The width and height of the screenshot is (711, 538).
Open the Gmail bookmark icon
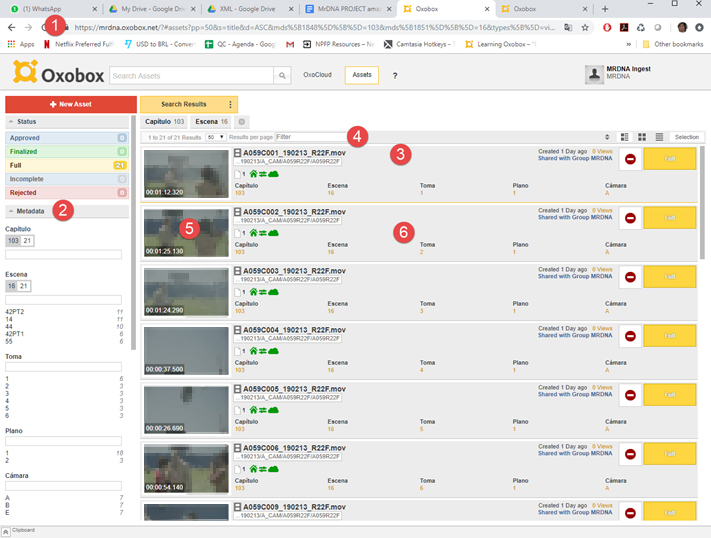pos(290,44)
